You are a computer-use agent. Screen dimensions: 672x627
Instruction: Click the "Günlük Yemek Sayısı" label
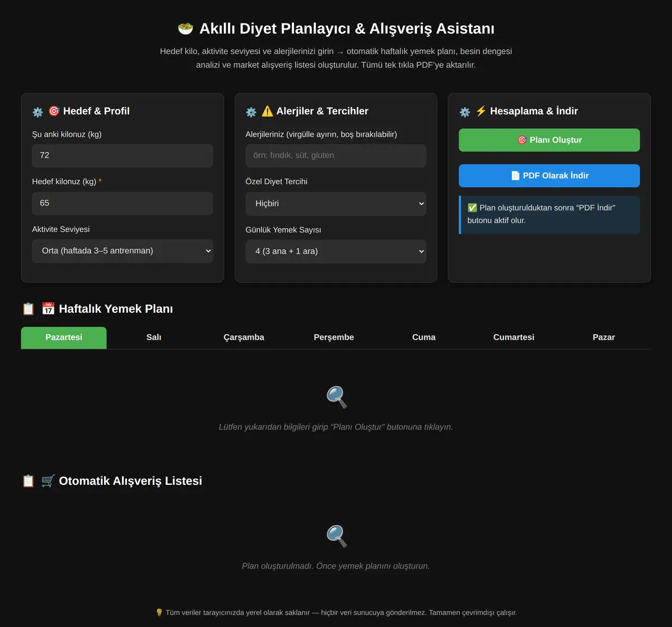pyautogui.click(x=283, y=230)
